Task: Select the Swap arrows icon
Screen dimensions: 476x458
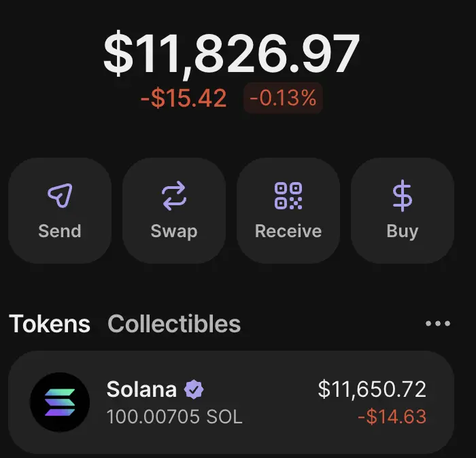Action: click(x=174, y=196)
